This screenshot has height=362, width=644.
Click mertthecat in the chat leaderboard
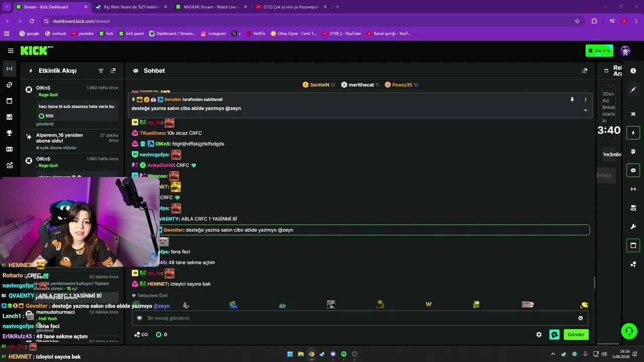(x=360, y=85)
